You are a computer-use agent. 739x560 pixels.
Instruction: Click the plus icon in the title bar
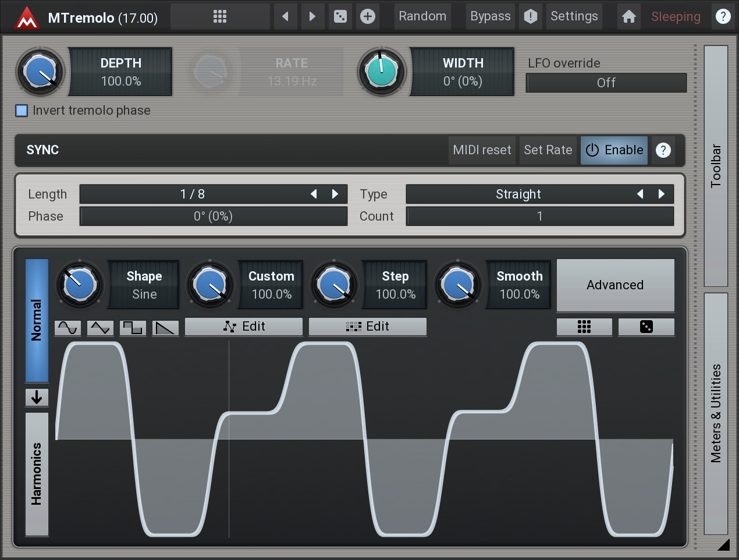pyautogui.click(x=367, y=16)
